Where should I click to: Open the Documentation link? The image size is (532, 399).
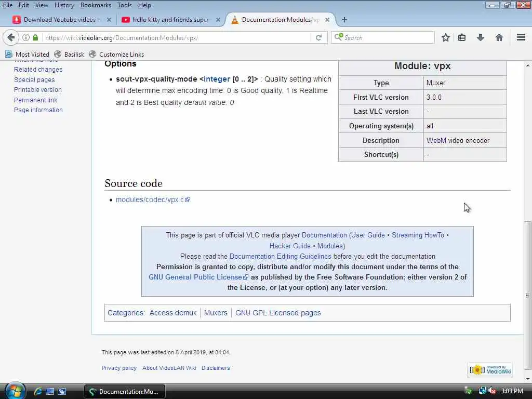[x=324, y=235]
